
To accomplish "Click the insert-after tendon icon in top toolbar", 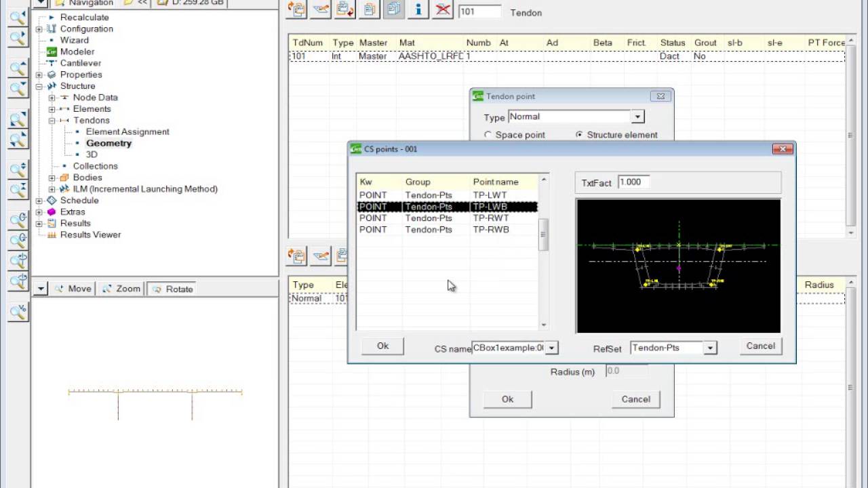I will [345, 9].
